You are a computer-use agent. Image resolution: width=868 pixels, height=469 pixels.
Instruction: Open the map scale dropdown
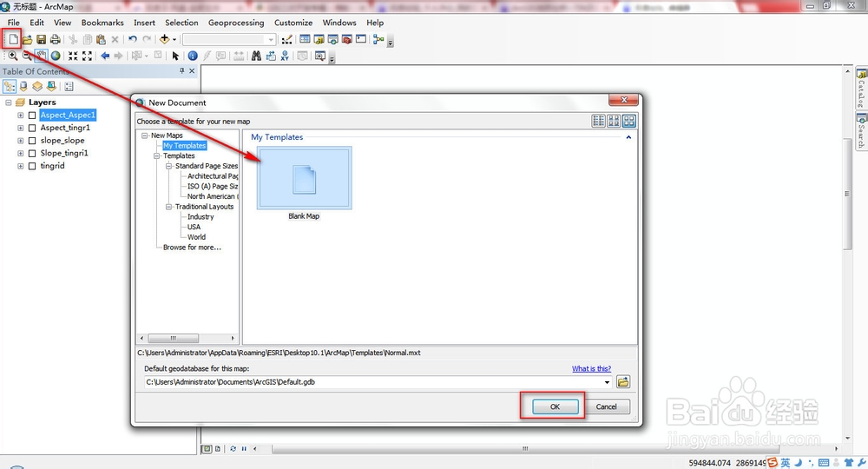(271, 39)
